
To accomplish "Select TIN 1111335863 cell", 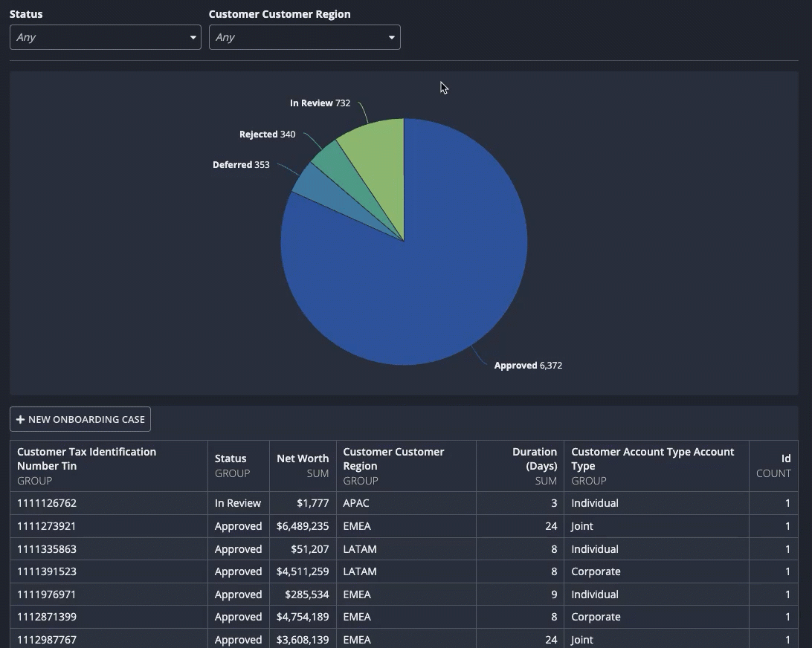I will point(109,548).
